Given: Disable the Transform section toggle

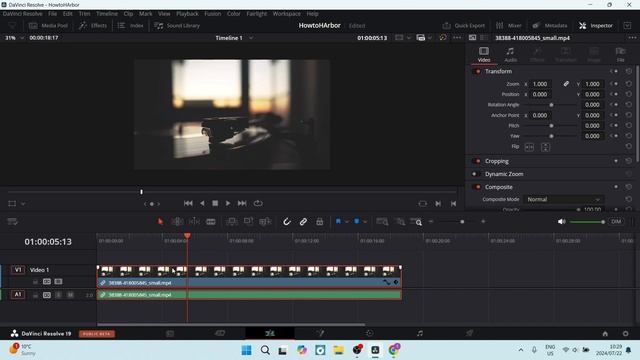Looking at the screenshot, I should tap(476, 71).
